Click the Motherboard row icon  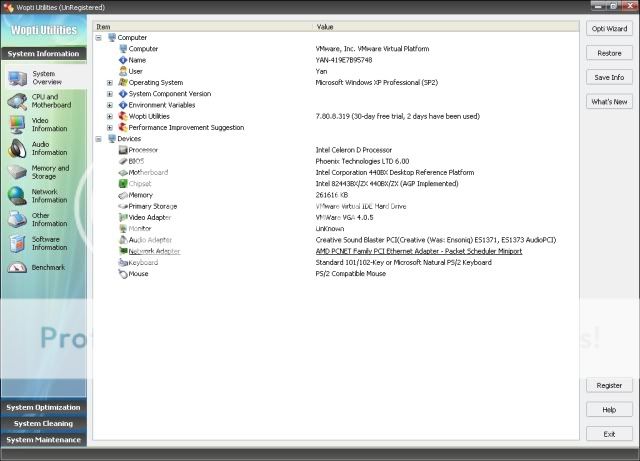pos(123,173)
